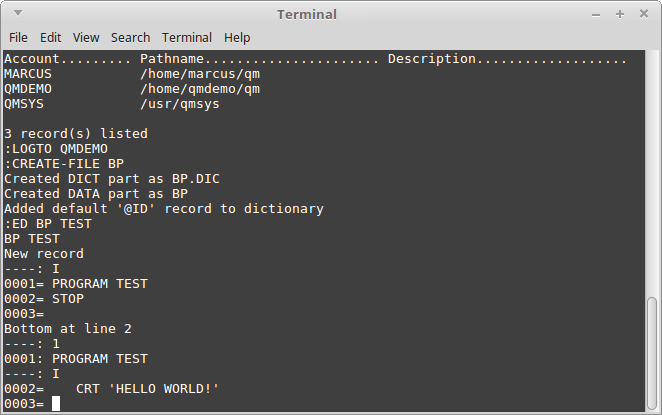Image resolution: width=662 pixels, height=415 pixels.
Task: Click the 'Bottom at line 2' message
Action: pyautogui.click(x=68, y=329)
